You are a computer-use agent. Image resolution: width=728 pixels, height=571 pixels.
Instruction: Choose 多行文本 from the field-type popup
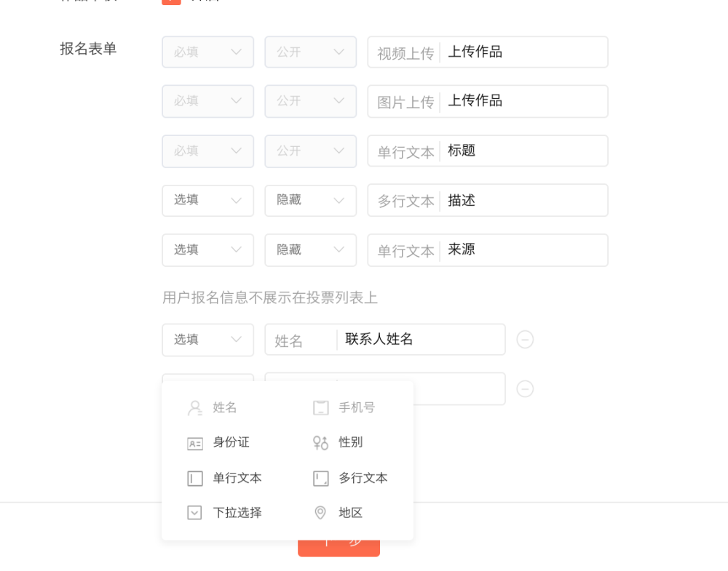[363, 478]
